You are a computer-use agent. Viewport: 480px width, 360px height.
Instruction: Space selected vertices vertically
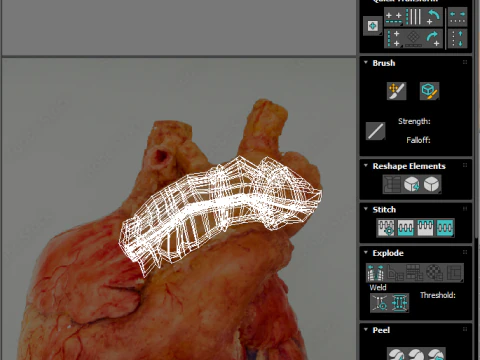[x=457, y=39]
